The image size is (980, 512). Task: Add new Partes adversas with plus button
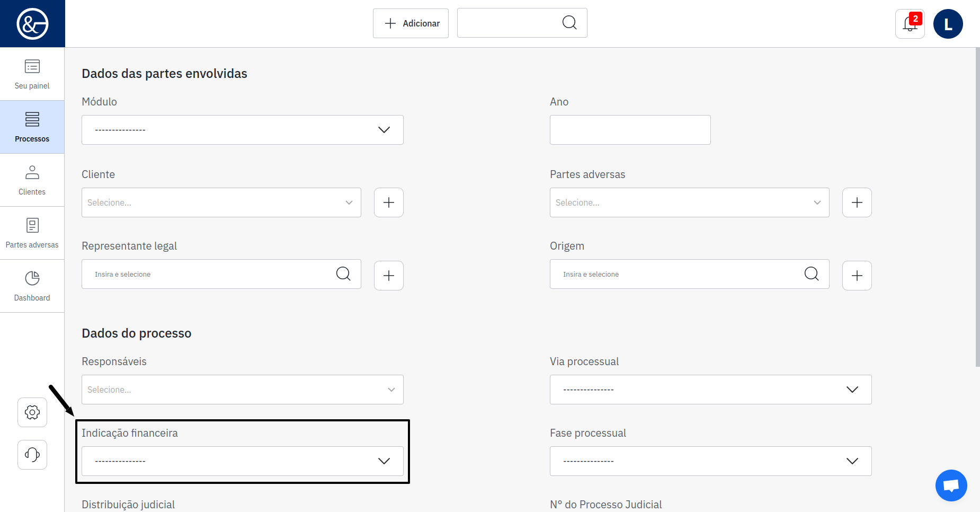click(x=857, y=202)
